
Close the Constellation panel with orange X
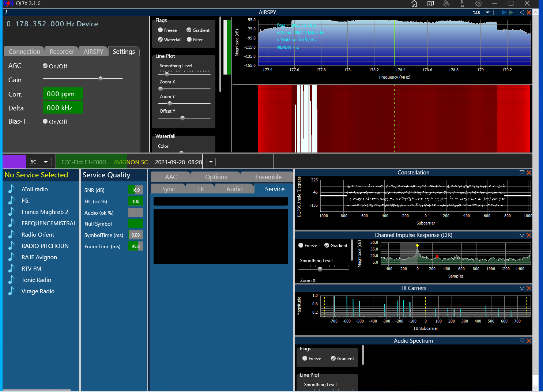tap(529, 173)
